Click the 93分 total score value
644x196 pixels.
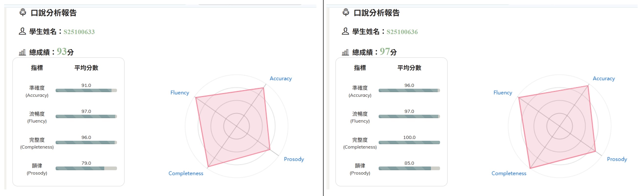[x=65, y=52]
